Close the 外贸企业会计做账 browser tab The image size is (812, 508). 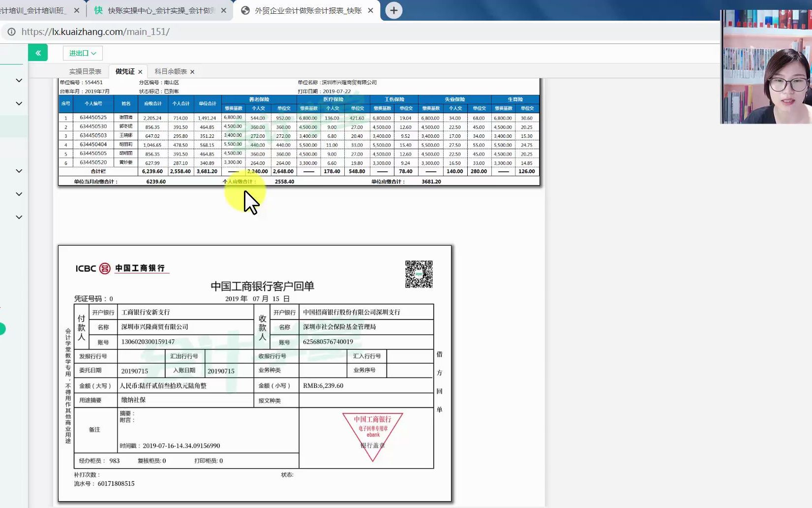370,10
